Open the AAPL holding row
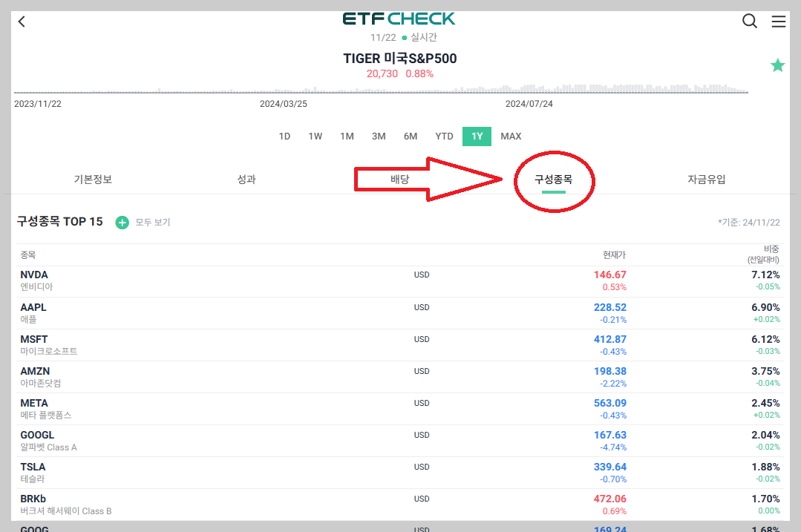 coord(400,313)
